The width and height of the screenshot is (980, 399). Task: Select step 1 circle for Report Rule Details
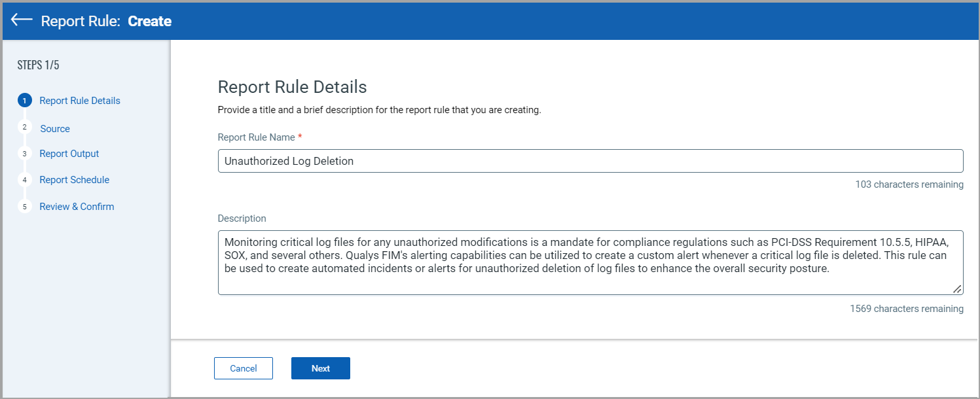coord(25,101)
